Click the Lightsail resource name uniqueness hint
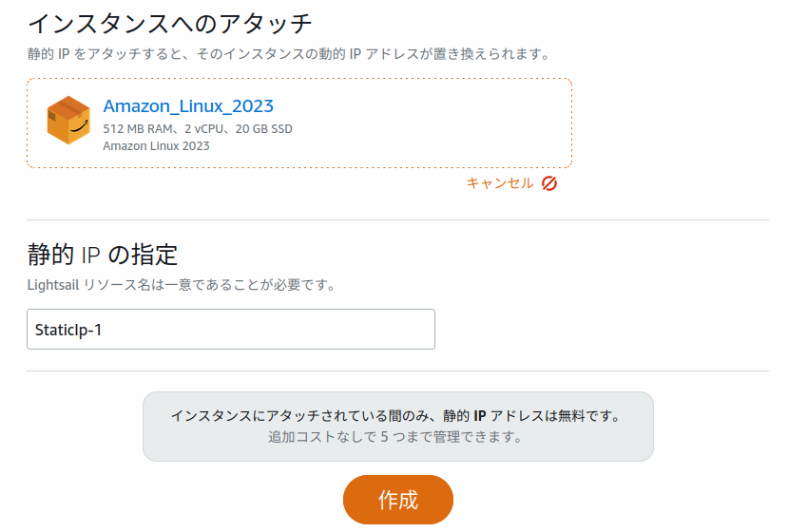This screenshot has width=788, height=532. click(x=181, y=284)
